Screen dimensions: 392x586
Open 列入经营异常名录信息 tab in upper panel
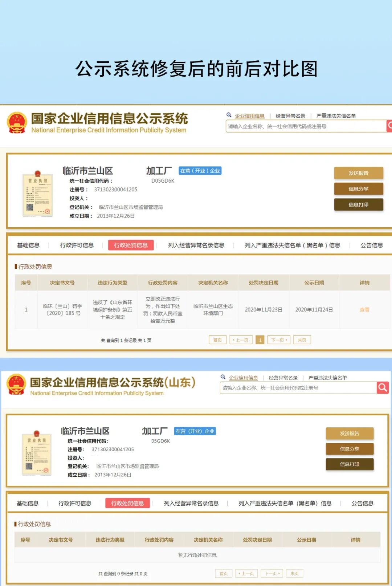pos(196,245)
